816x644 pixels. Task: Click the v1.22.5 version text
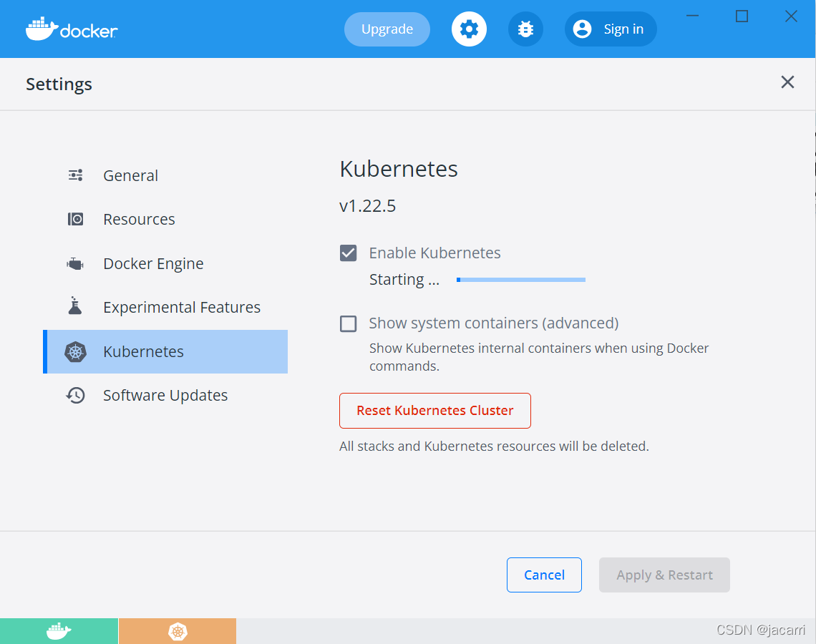(367, 206)
